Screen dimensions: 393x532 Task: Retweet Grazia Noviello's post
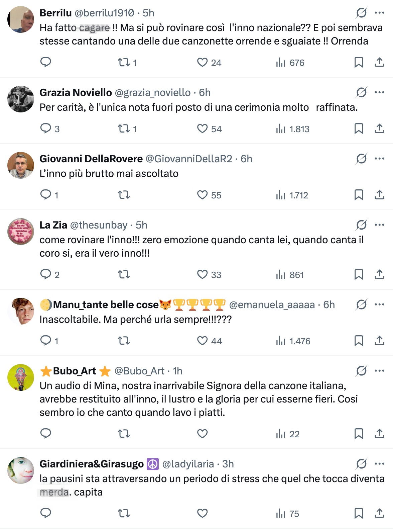(x=124, y=128)
